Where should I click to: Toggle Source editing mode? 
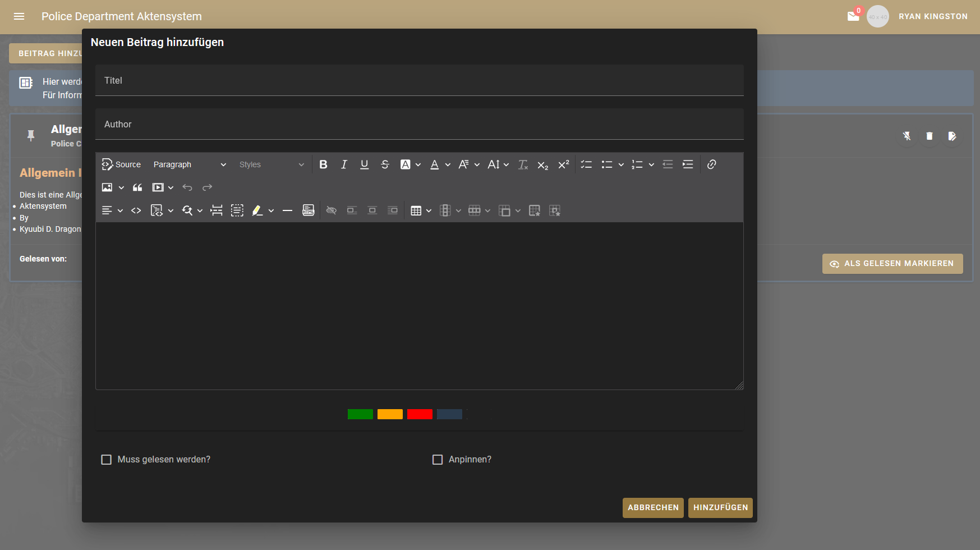point(121,164)
